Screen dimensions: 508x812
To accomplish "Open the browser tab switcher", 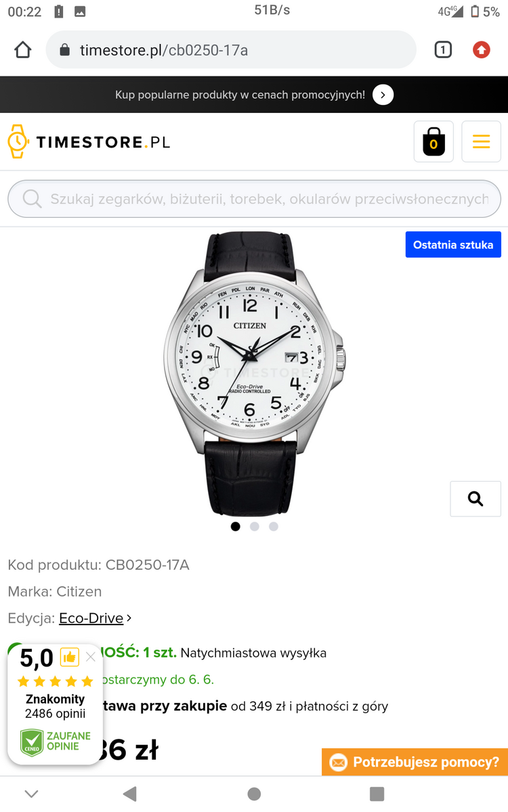I will coord(443,50).
